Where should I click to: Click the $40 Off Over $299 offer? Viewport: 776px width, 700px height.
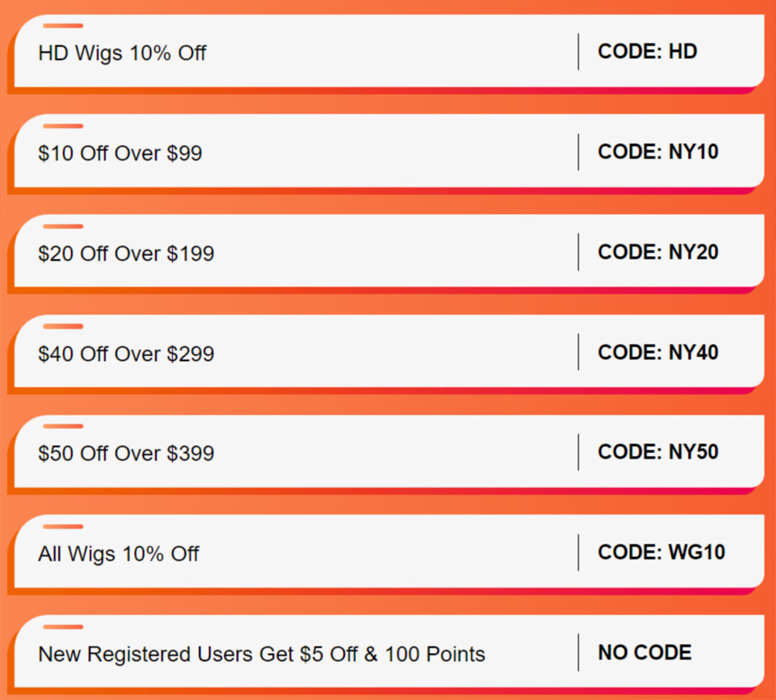126,354
